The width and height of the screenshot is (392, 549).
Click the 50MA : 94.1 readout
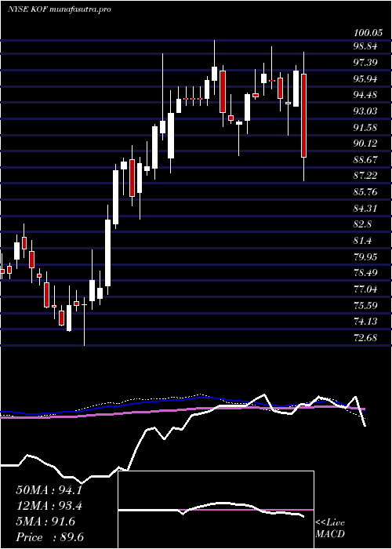49,490
